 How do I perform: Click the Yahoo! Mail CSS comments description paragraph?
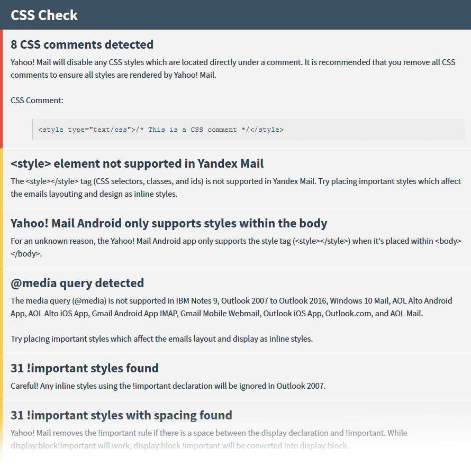(233, 69)
